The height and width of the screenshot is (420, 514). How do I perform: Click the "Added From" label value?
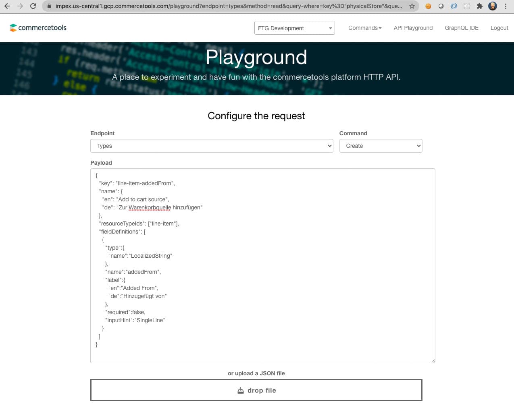139,288
